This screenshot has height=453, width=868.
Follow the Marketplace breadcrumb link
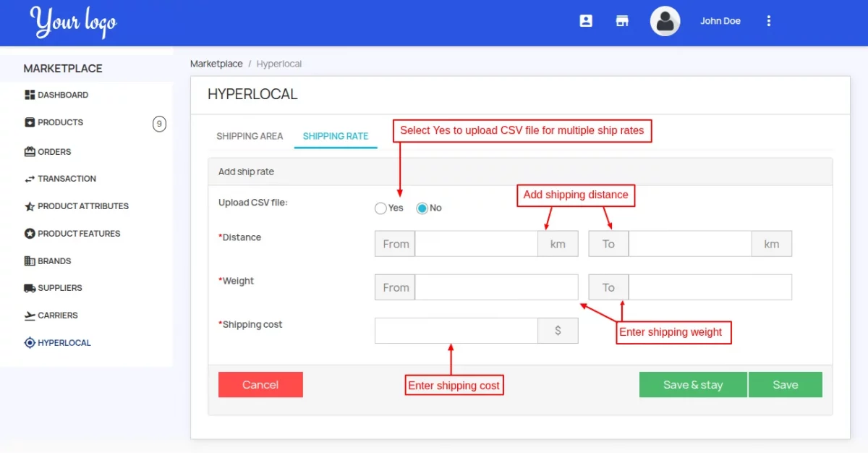(x=216, y=64)
